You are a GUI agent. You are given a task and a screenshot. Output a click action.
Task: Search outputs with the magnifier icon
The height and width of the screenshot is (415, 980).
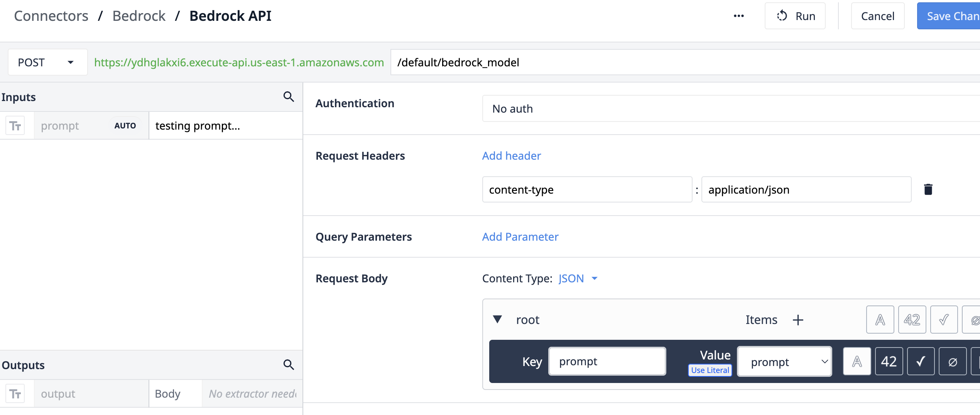(x=289, y=365)
